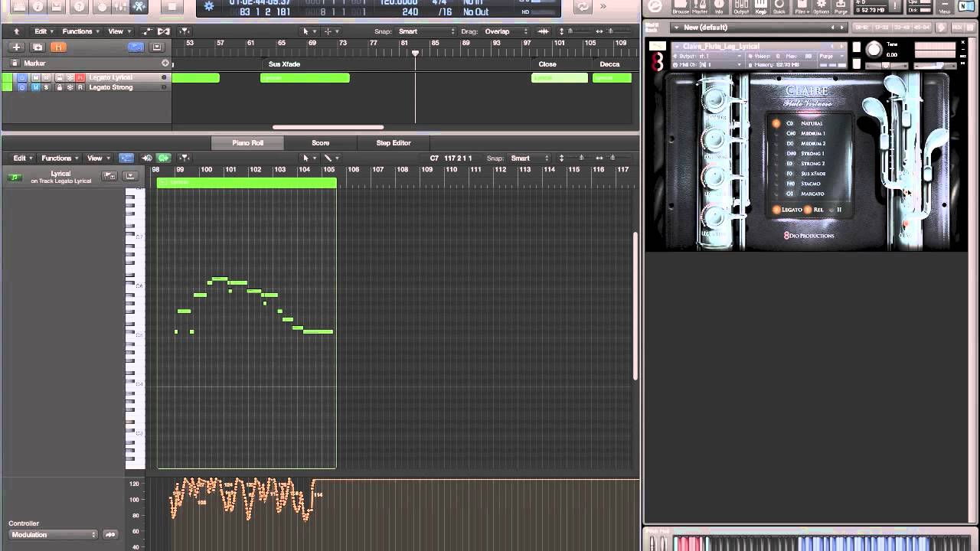Click the Kontakt Tune knob

pyautogui.click(x=874, y=49)
